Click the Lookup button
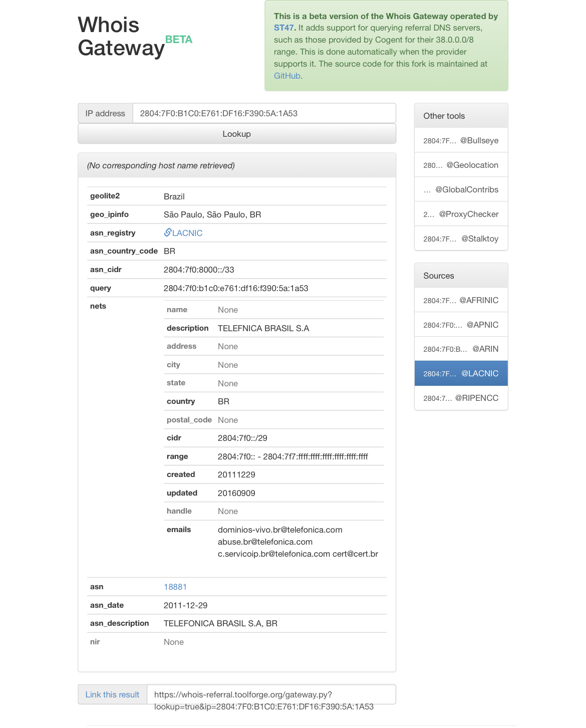 [x=237, y=134]
